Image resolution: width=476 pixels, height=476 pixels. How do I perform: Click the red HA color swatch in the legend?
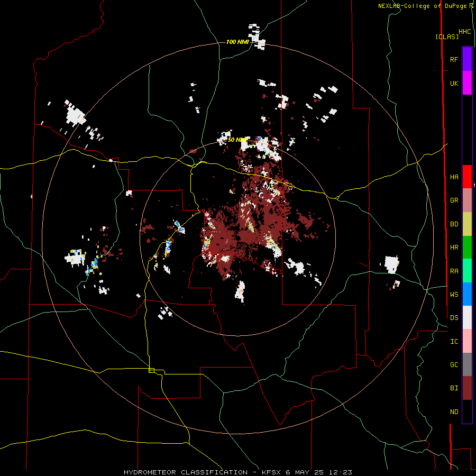(467, 177)
